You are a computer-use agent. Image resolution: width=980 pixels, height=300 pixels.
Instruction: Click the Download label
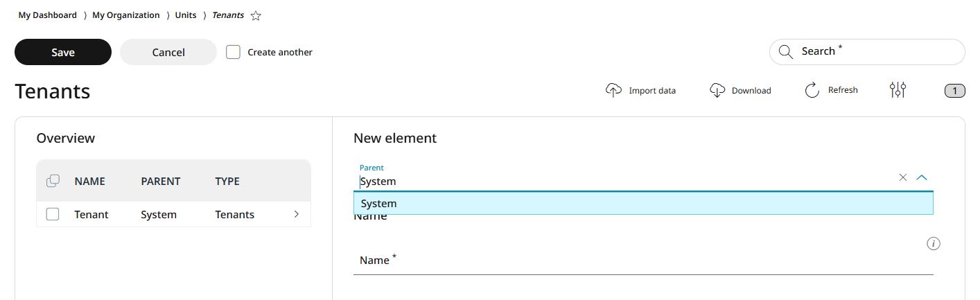751,90
